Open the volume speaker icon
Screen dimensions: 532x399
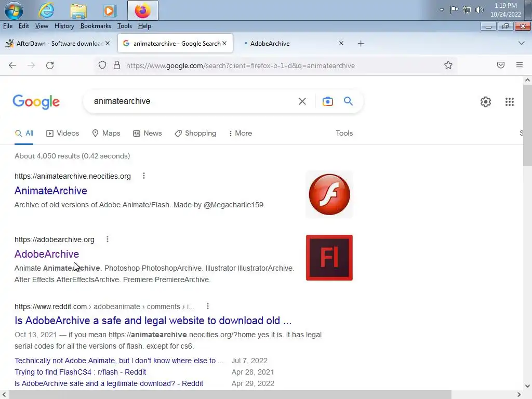(x=480, y=10)
